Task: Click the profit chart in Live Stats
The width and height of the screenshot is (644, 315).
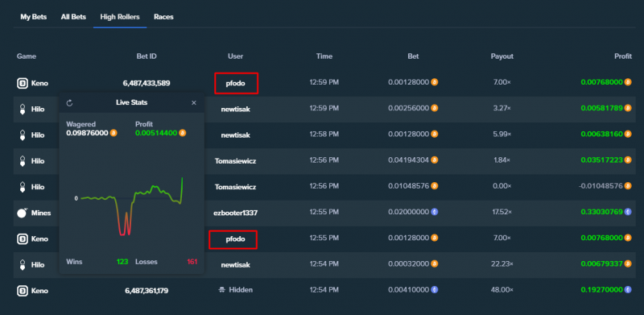Action: [131, 205]
